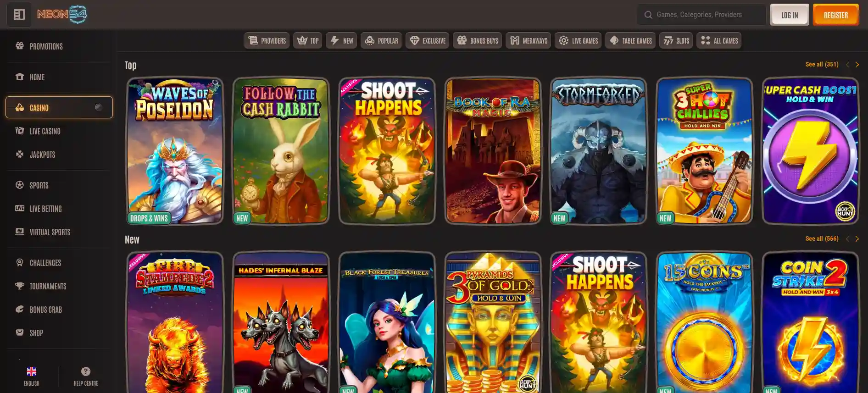868x393 pixels.
Task: Open the Shop sidebar item
Action: click(36, 333)
